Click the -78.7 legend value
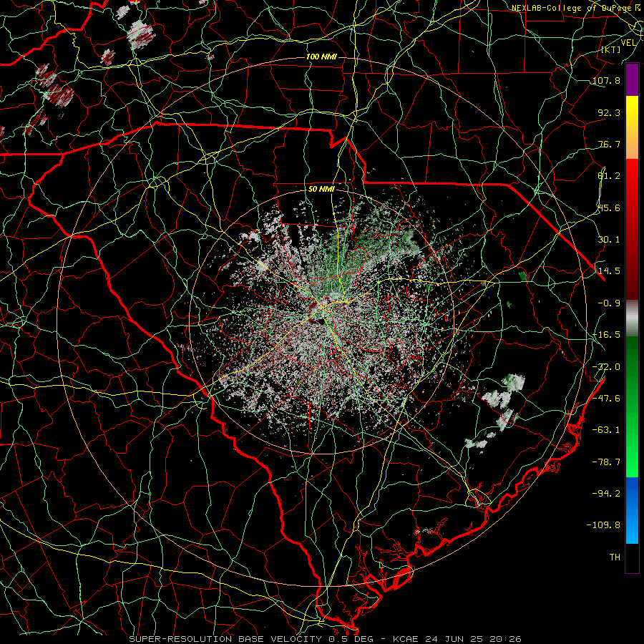644x644 pixels. click(x=606, y=462)
